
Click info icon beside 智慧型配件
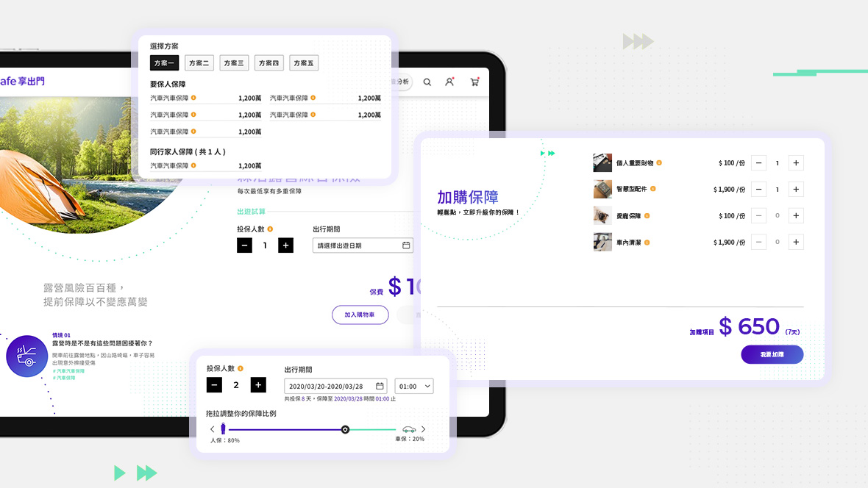pos(653,189)
